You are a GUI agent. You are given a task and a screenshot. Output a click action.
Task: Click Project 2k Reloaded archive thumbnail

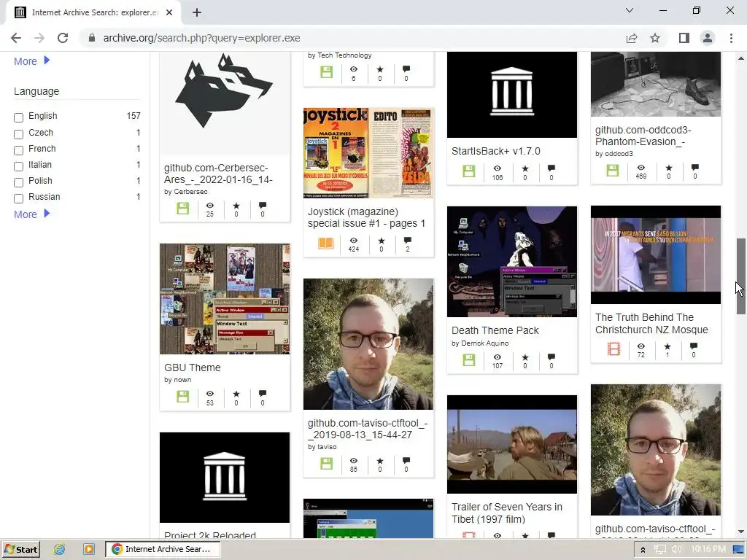[225, 478]
